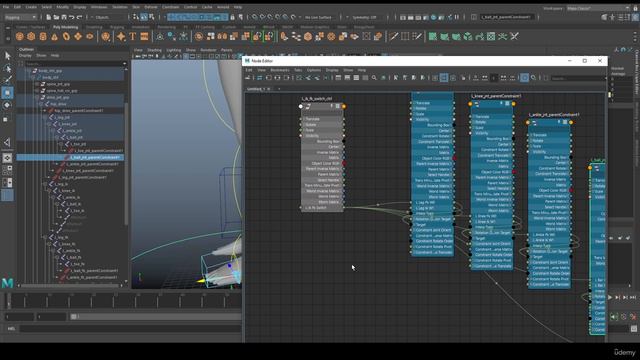The width and height of the screenshot is (640, 360).
Task: Open the Maya Classic workspace dropdown
Action: tap(598, 8)
